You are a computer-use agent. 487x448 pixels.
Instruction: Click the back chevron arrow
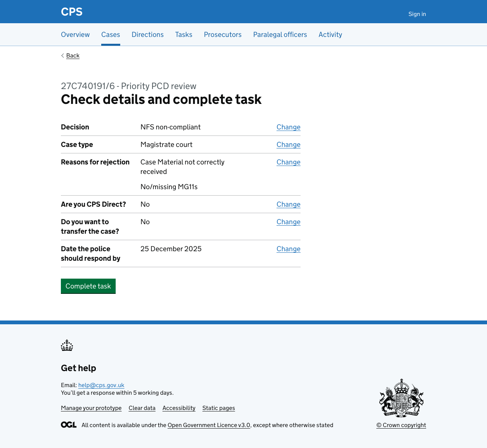[62, 55]
